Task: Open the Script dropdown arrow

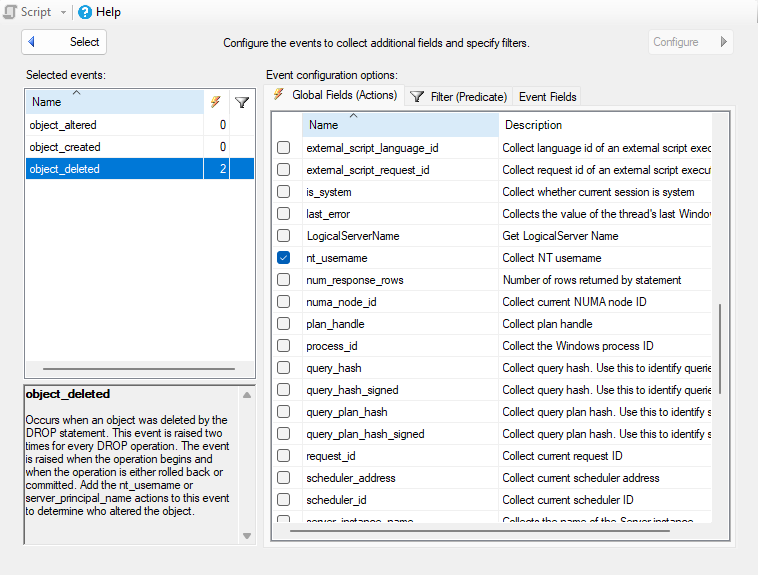Action: (63, 13)
